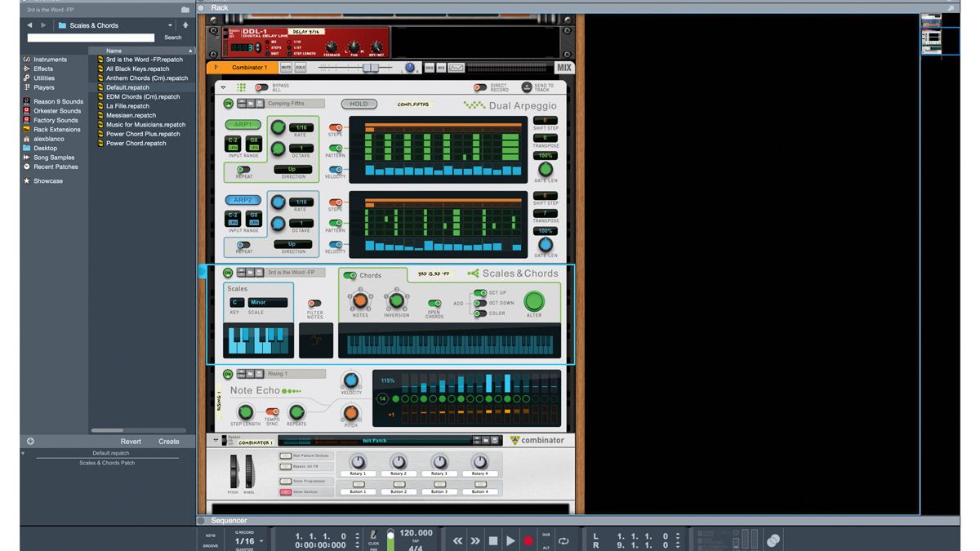Select the Power Chord.repatch file

click(x=136, y=143)
